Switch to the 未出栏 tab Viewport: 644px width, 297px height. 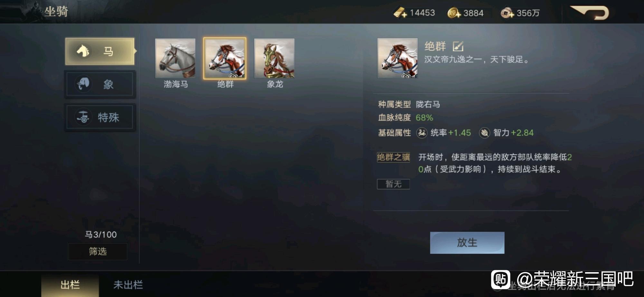[x=128, y=284]
